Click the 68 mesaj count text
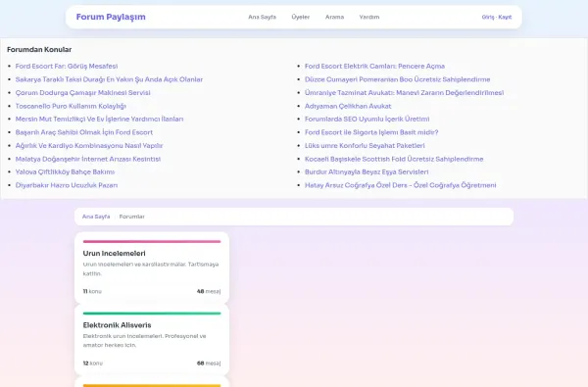 coord(209,363)
